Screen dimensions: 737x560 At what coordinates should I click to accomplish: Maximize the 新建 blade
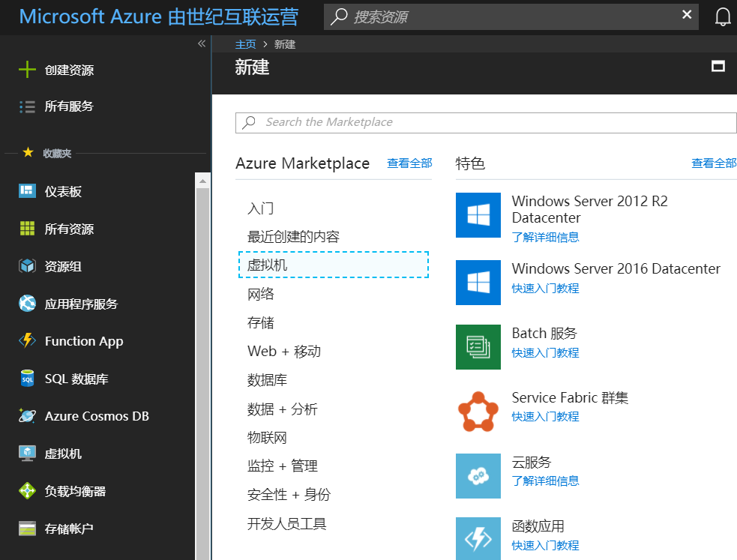pyautogui.click(x=718, y=66)
